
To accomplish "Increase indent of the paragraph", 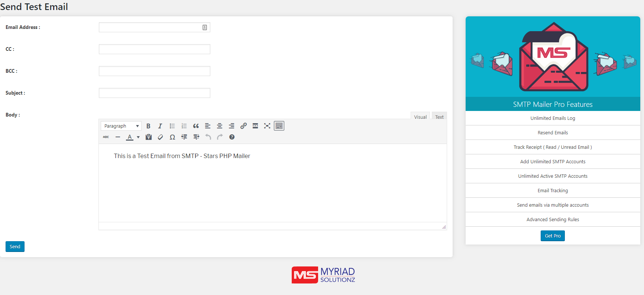I will 196,137.
